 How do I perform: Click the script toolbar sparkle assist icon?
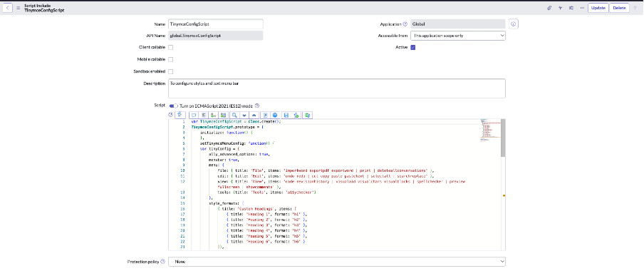click(x=180, y=115)
